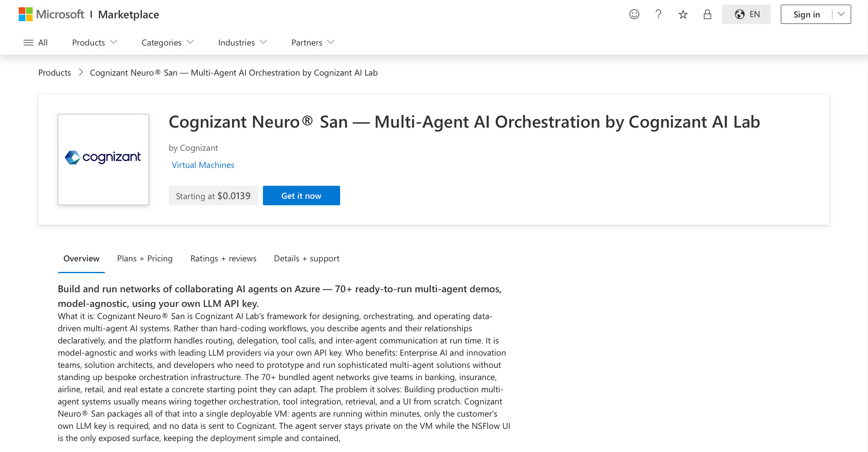Switch to Plans + Pricing tab
868x452 pixels.
145,259
